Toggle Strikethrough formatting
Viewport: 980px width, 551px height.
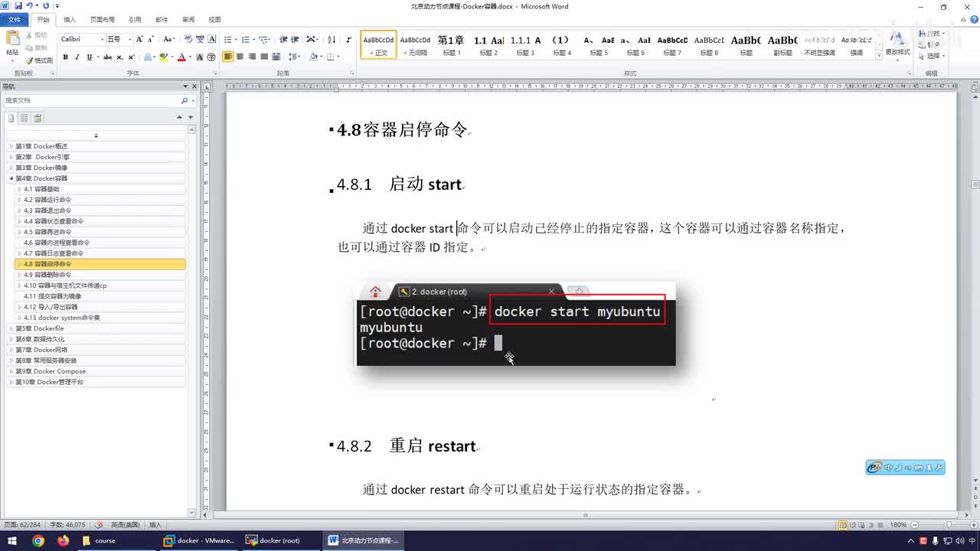coord(107,57)
